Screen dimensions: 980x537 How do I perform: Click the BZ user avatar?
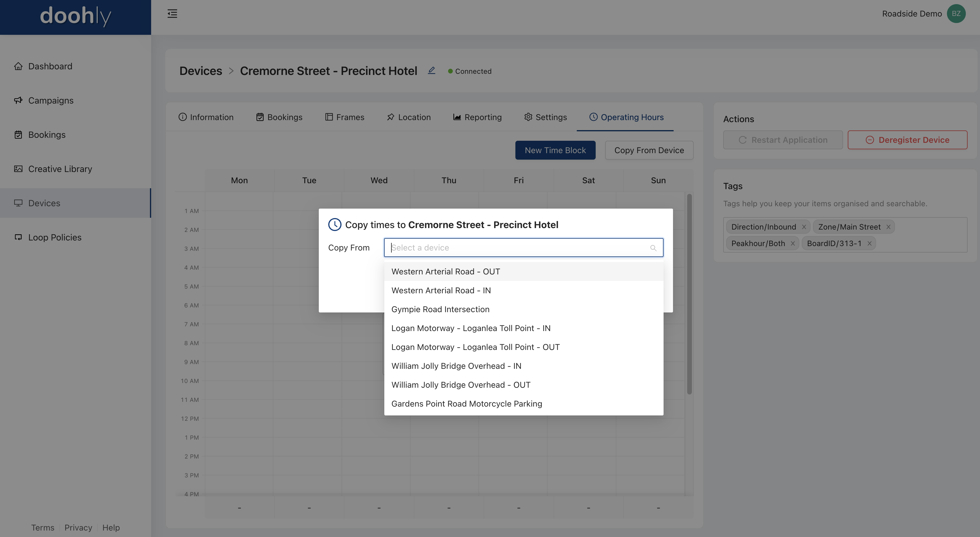point(956,14)
